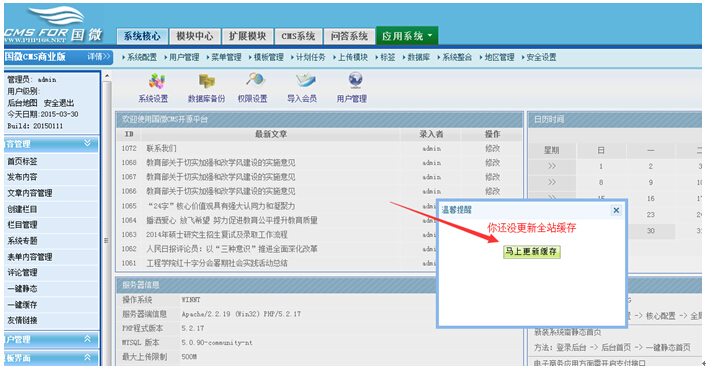Switch to the 模块中心 tab

pos(195,36)
